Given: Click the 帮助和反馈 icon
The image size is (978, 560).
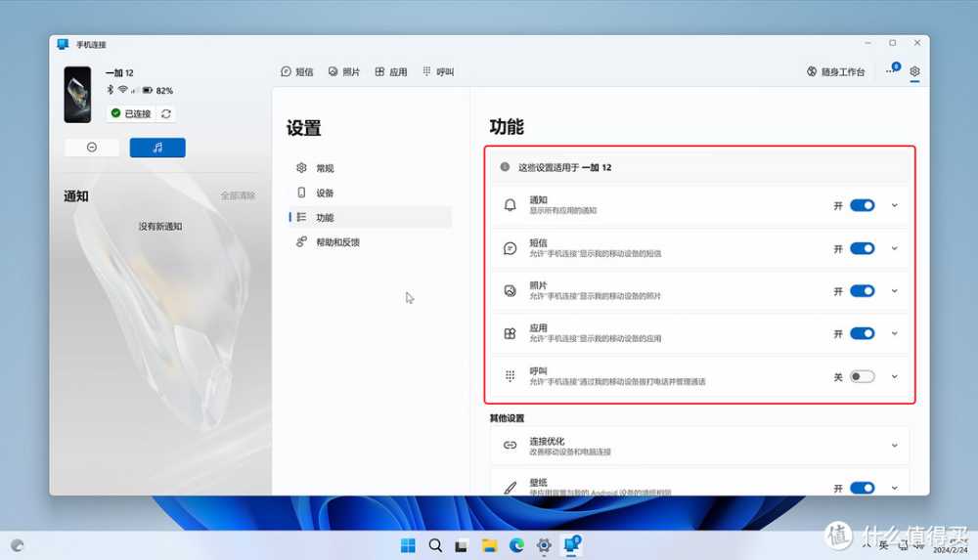Looking at the screenshot, I should point(301,242).
